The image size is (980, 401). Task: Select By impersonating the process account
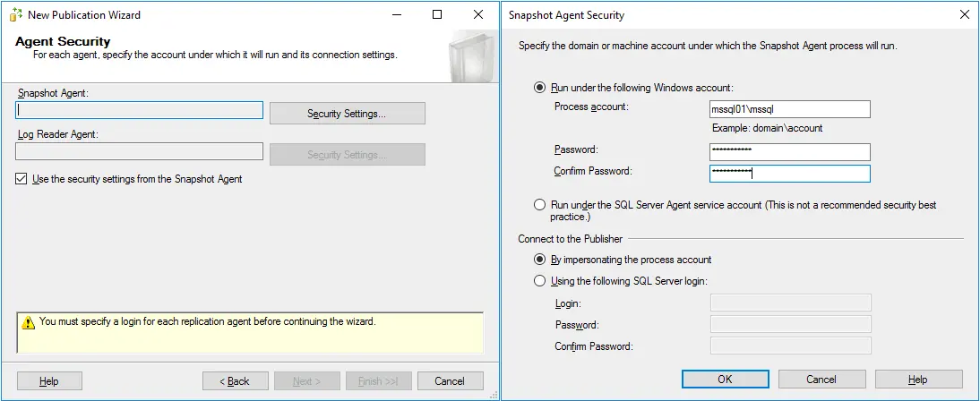pos(539,260)
